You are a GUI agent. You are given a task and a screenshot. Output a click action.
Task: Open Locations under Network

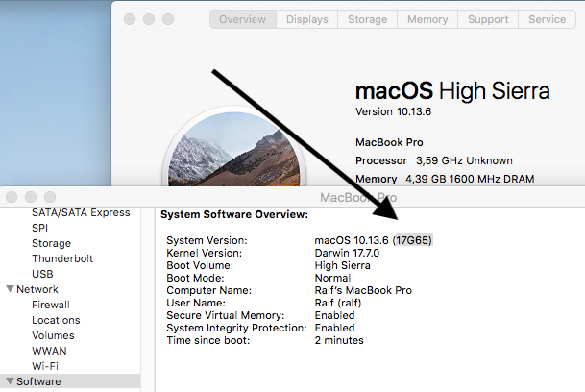tap(56, 320)
